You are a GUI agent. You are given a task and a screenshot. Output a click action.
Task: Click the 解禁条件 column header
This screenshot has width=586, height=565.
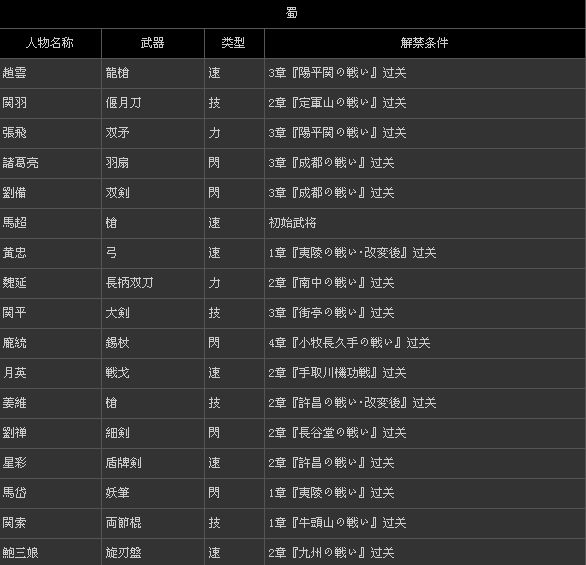pos(425,43)
